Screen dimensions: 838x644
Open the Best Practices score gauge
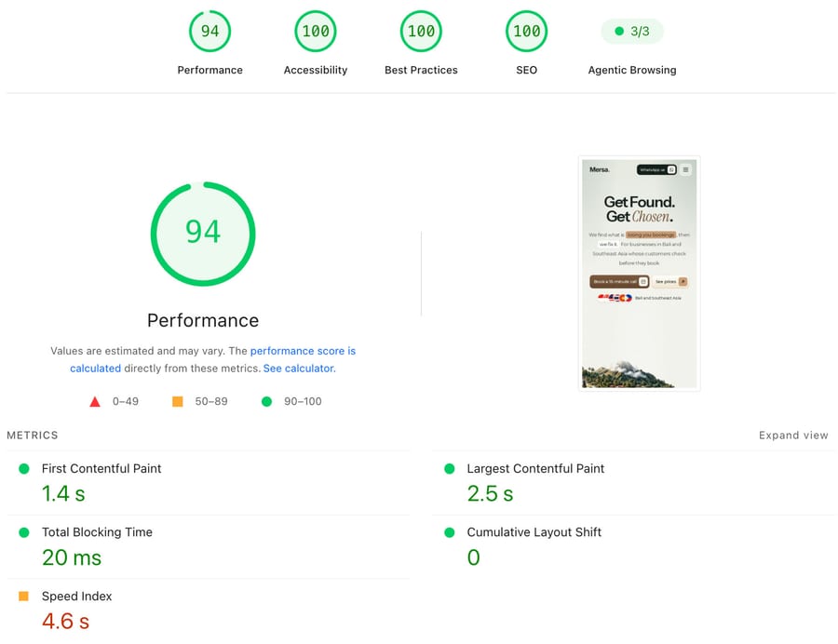[421, 31]
